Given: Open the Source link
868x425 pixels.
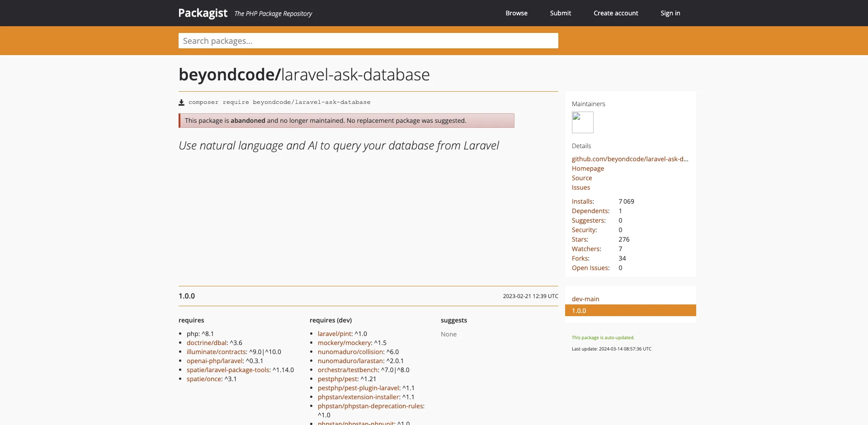Looking at the screenshot, I should (x=582, y=178).
